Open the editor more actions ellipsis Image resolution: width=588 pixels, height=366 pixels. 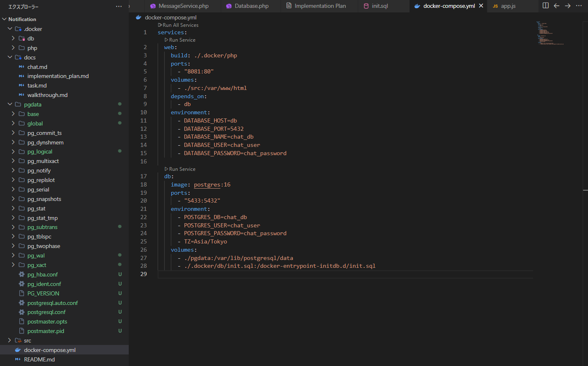(x=579, y=6)
